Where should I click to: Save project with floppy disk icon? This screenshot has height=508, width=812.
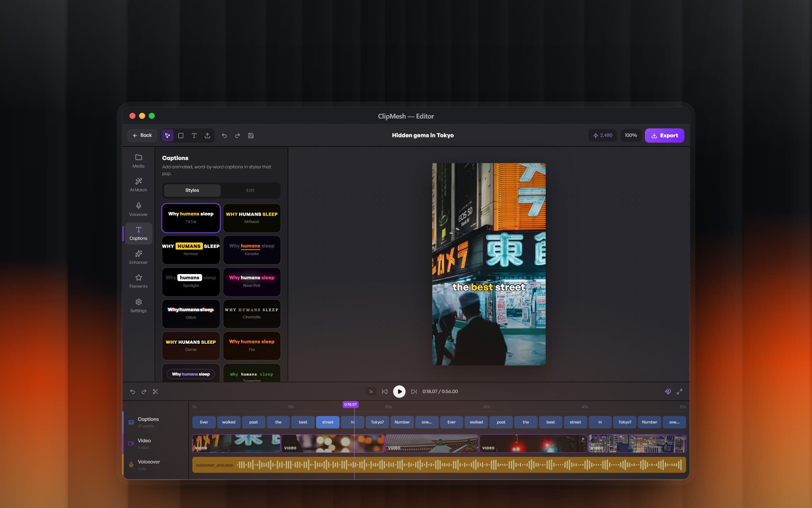[x=251, y=135]
